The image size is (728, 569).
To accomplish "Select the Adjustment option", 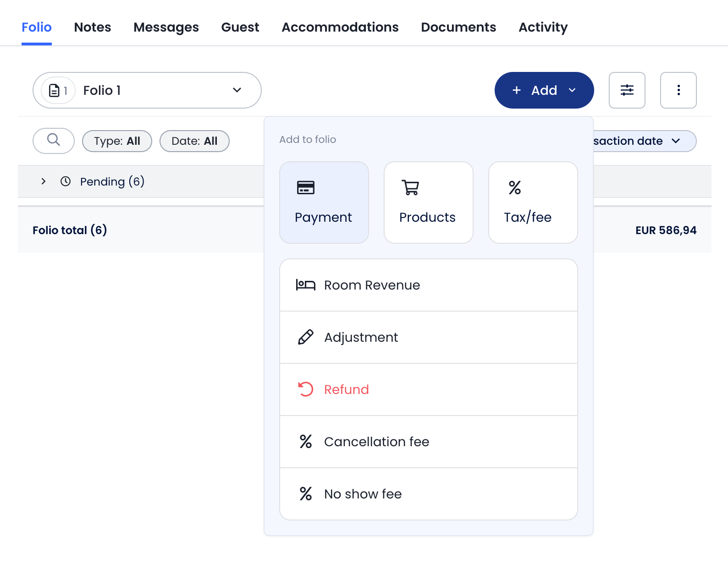I will tap(428, 337).
